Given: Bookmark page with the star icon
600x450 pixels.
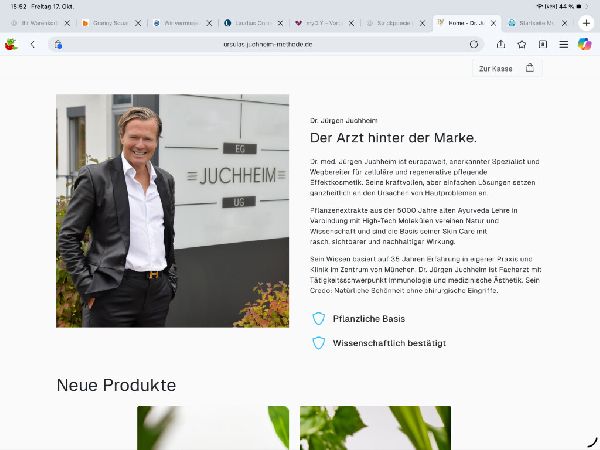Looking at the screenshot, I should point(522,44).
